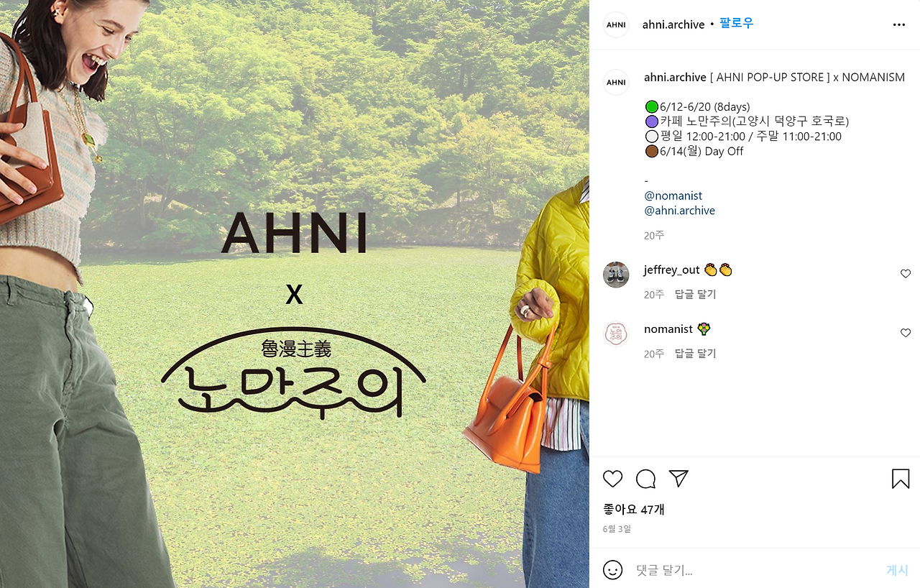Like nomanist's comment heart
Screen dimensions: 920x588
pos(906,333)
